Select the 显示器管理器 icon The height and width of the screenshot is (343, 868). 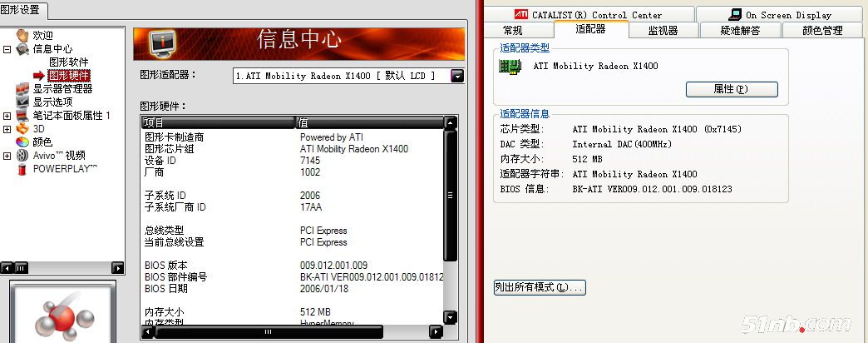tap(22, 89)
